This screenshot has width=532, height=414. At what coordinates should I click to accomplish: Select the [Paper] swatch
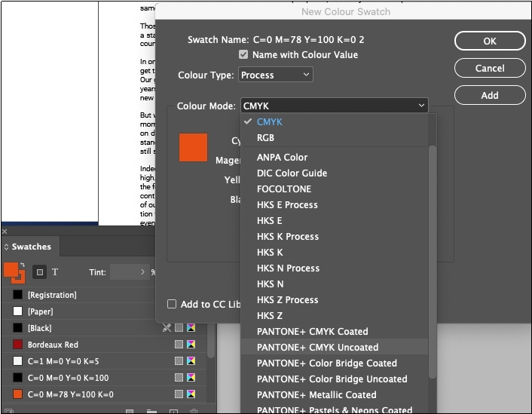pos(78,311)
